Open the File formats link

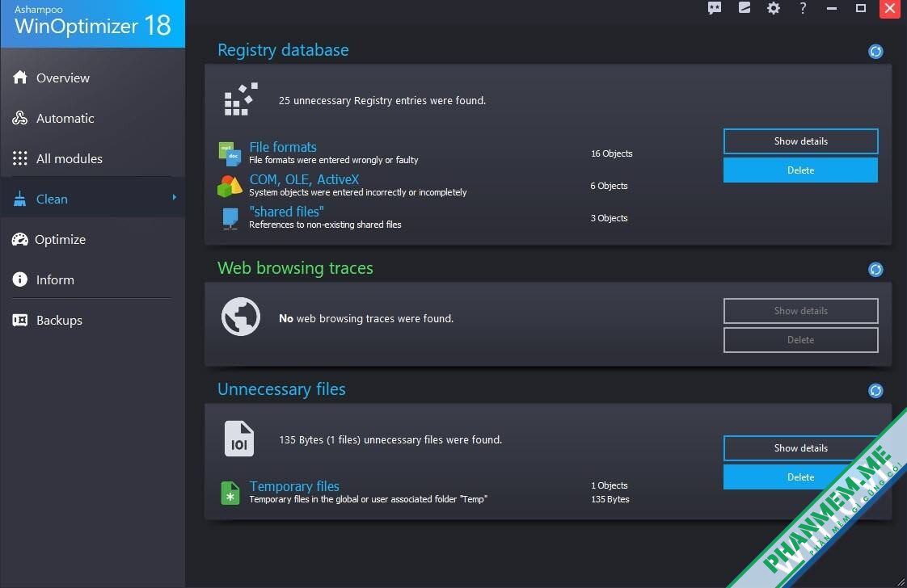pos(283,147)
